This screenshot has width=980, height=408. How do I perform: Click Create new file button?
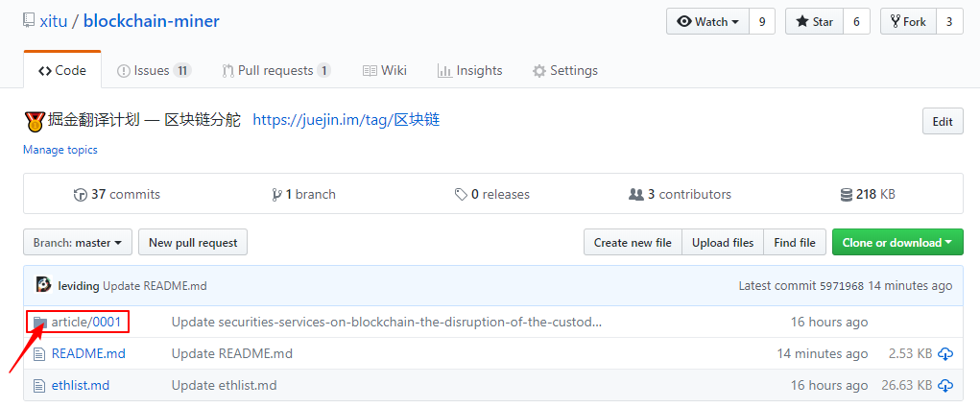(633, 243)
